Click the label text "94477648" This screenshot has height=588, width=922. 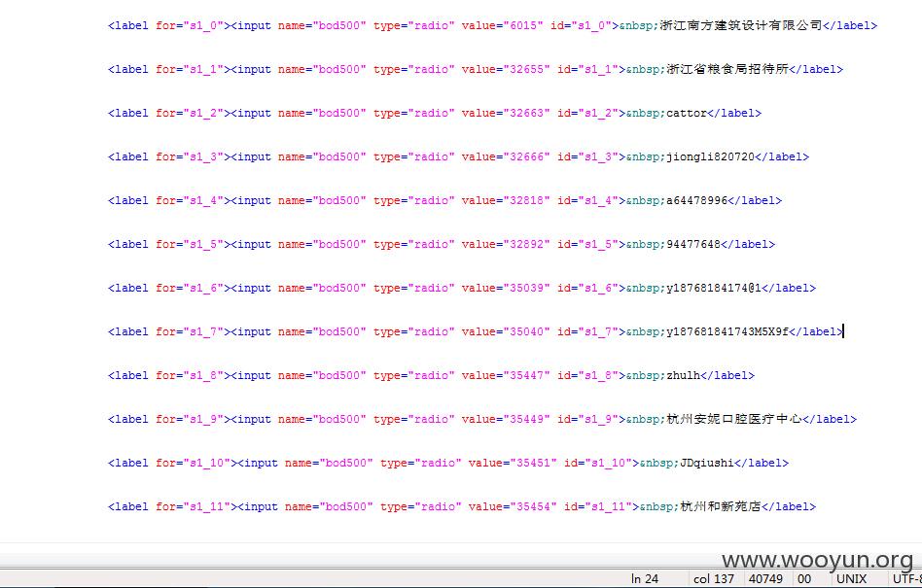pyautogui.click(x=693, y=244)
